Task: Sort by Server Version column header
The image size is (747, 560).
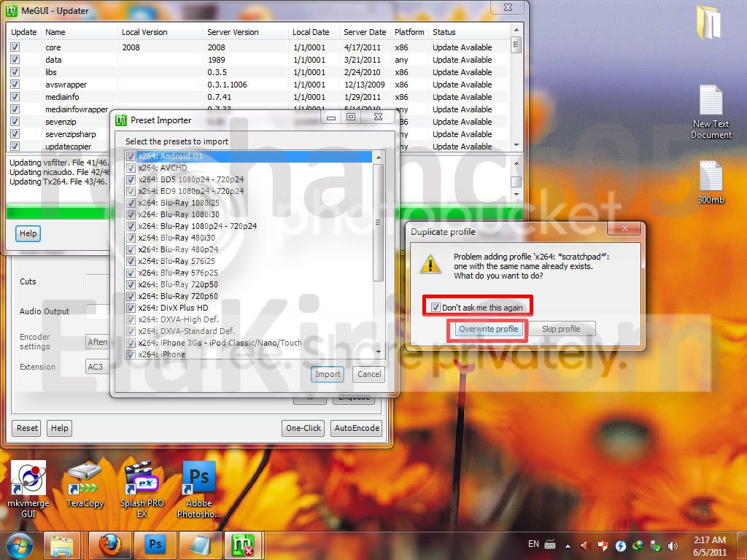Action: [x=246, y=32]
